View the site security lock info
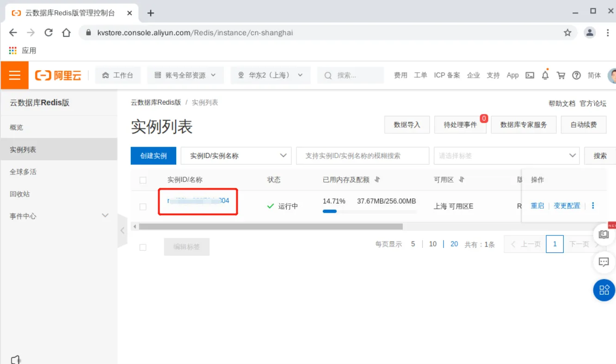The image size is (616, 364). pyautogui.click(x=88, y=33)
